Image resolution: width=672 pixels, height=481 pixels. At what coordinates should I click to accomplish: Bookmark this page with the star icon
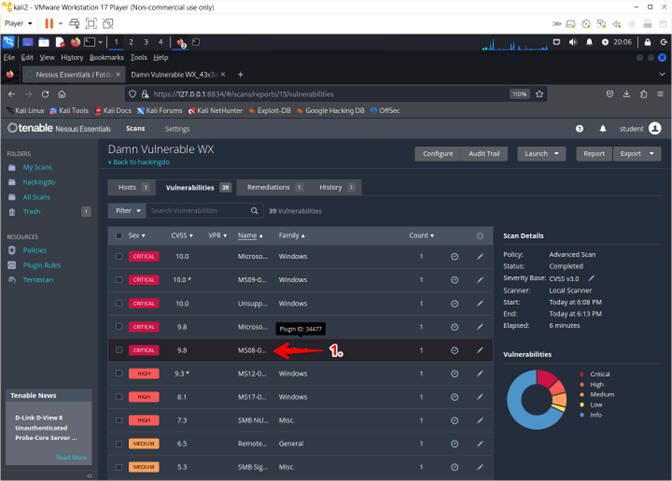pyautogui.click(x=540, y=94)
